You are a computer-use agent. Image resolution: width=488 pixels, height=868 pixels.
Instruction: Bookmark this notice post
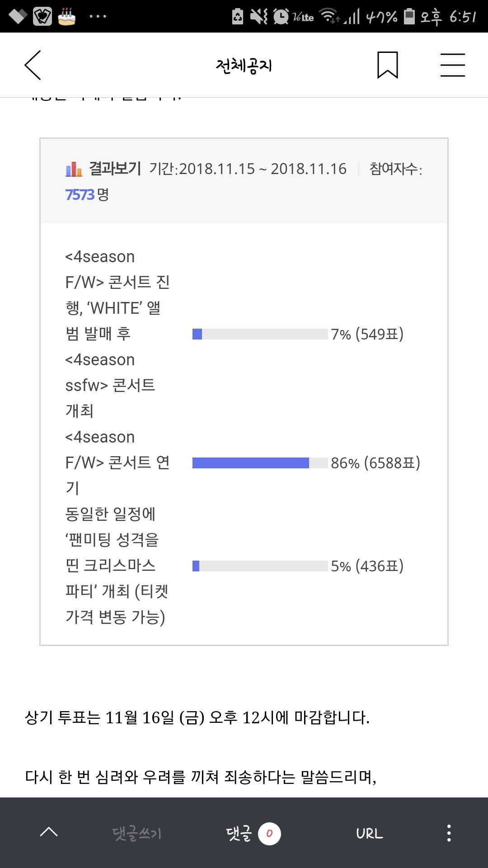[x=387, y=65]
